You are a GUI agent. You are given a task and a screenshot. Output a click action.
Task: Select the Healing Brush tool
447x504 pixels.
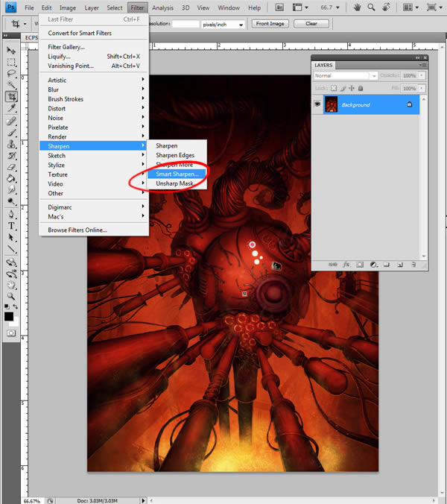pos(11,122)
